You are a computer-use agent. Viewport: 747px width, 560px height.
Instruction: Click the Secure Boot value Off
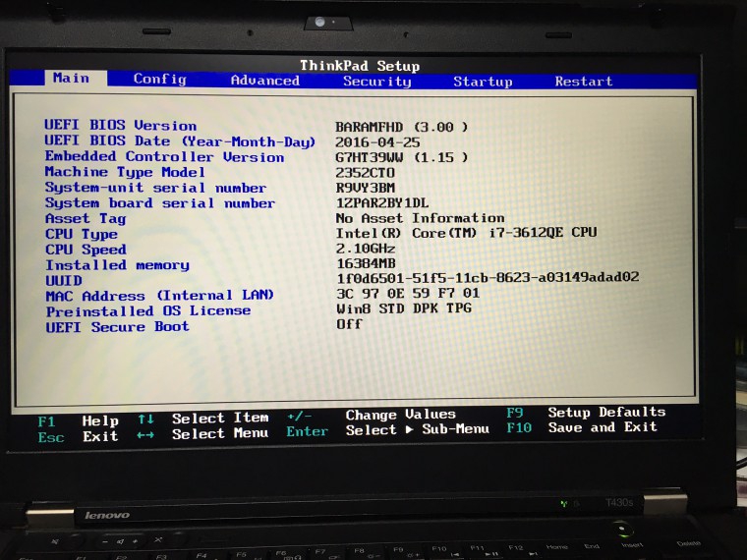(x=349, y=324)
